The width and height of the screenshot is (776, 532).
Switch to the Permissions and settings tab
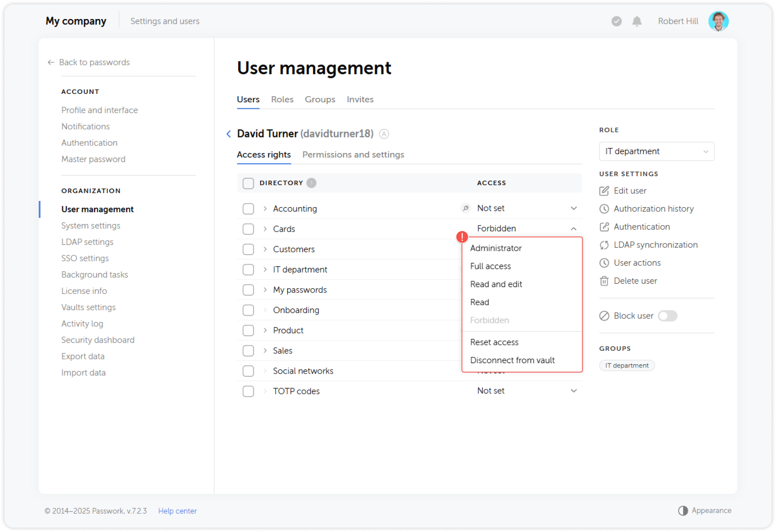pyautogui.click(x=353, y=155)
